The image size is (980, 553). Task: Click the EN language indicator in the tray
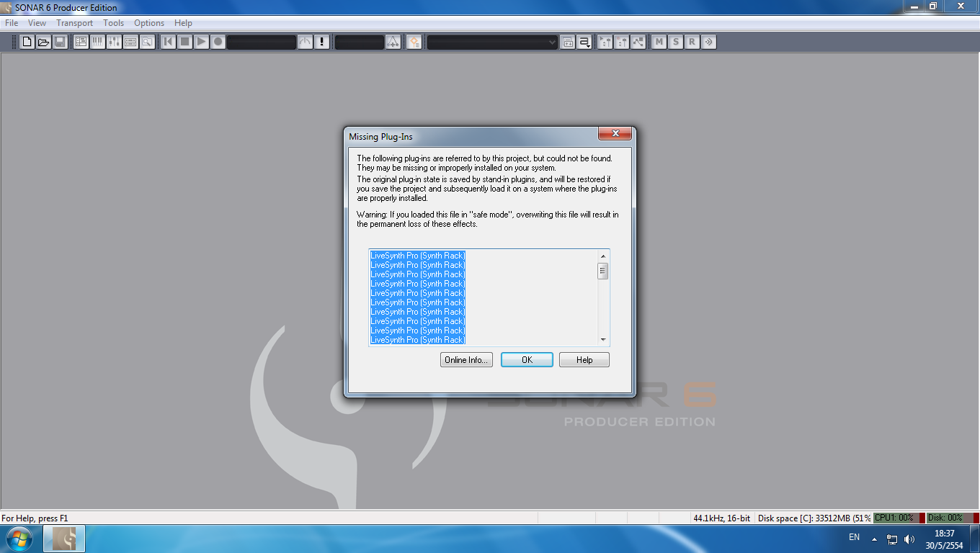coord(855,537)
